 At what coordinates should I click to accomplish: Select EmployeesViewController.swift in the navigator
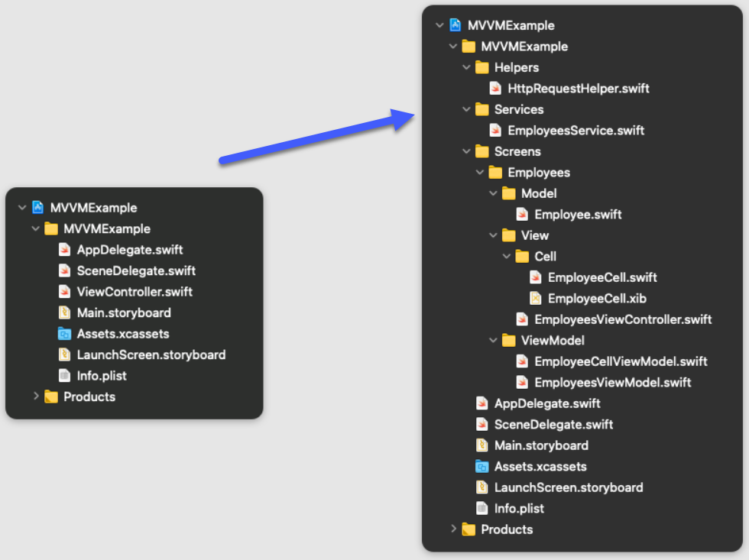coord(623,319)
